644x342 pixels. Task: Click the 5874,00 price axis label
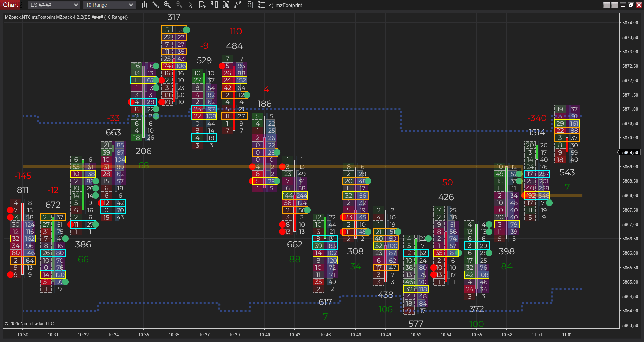[630, 23]
